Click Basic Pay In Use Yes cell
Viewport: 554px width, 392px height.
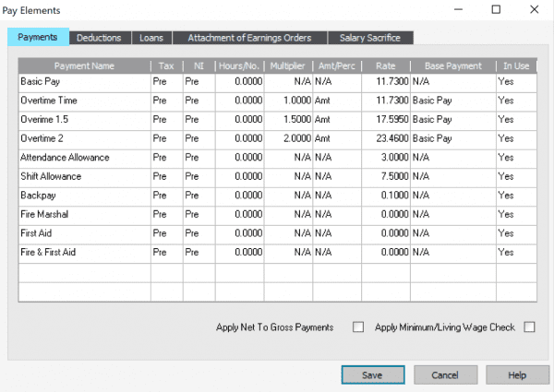pos(516,81)
